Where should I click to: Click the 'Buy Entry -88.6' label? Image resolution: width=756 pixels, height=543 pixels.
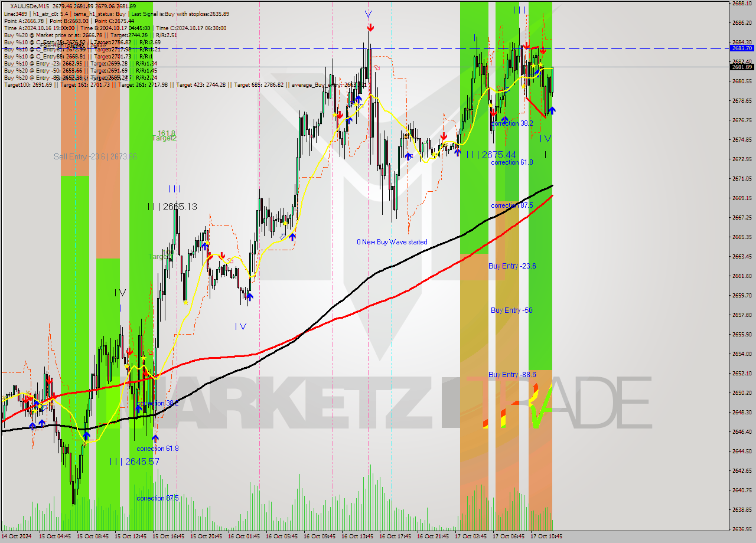[x=513, y=375]
